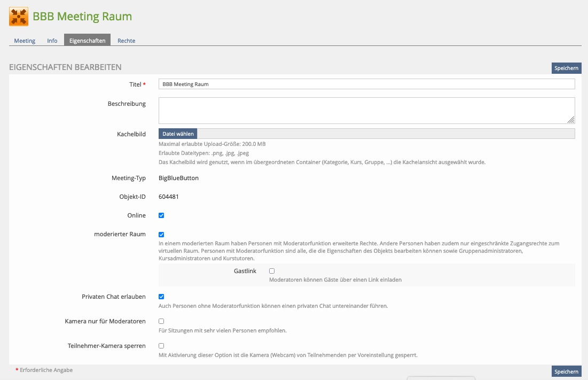Check the Teilnehmer-Kamera sperren option
This screenshot has height=380, width=588.
click(x=161, y=346)
